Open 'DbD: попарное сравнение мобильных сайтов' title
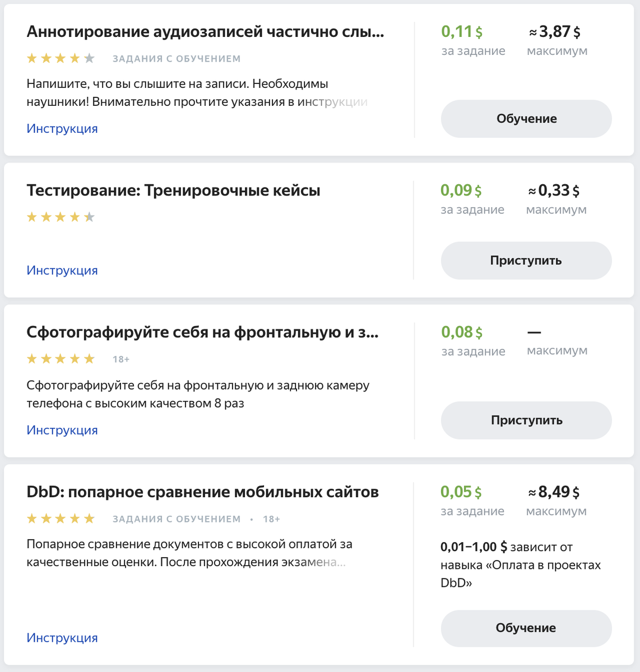640x672 pixels. 202,492
